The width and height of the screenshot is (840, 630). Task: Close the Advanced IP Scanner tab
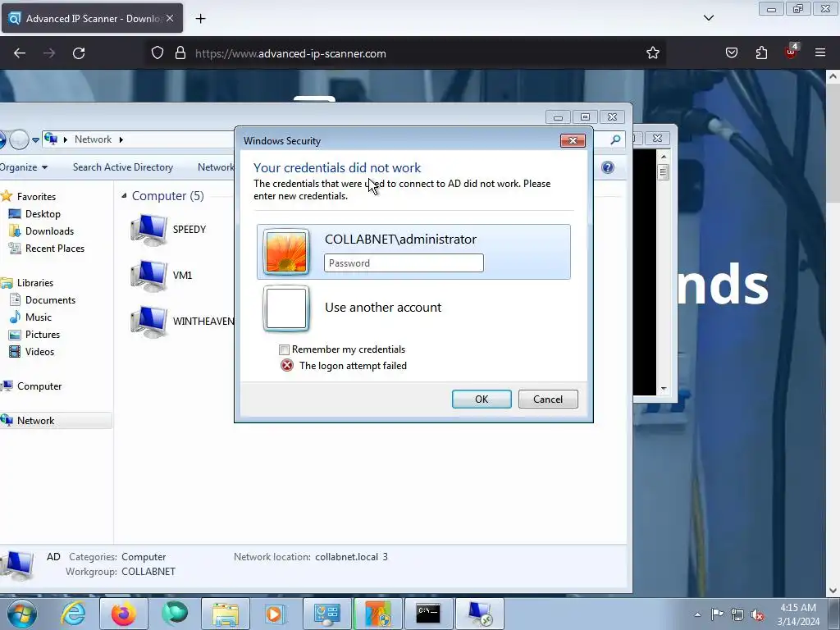click(x=170, y=18)
